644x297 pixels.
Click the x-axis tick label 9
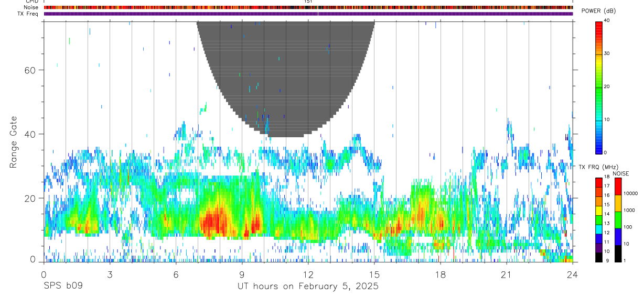click(242, 275)
